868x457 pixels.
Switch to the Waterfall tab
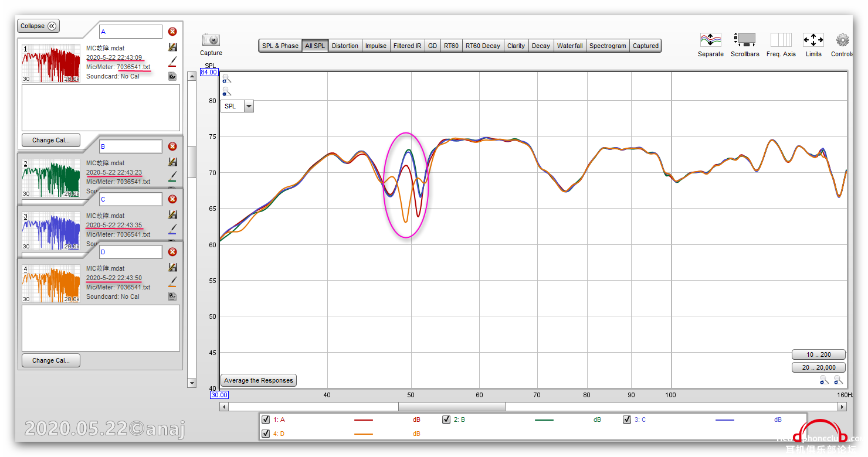(570, 46)
